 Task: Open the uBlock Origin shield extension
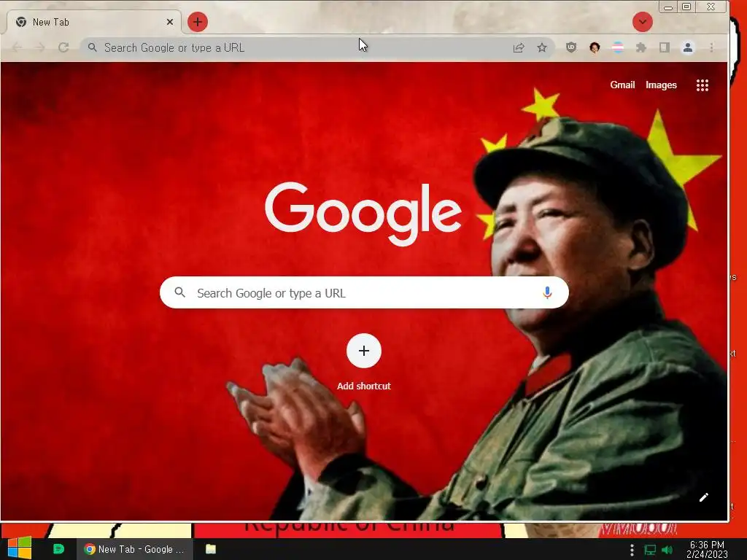click(x=570, y=47)
